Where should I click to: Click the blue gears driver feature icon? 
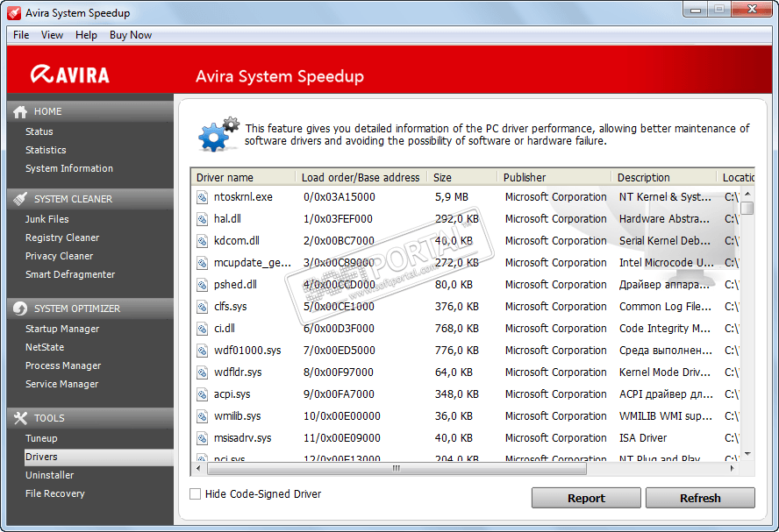pos(218,134)
